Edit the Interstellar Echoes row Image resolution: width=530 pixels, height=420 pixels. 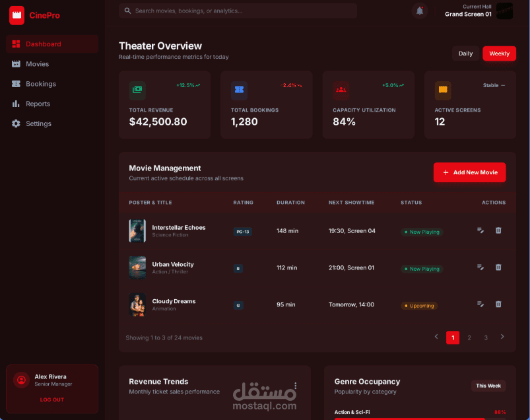(480, 230)
